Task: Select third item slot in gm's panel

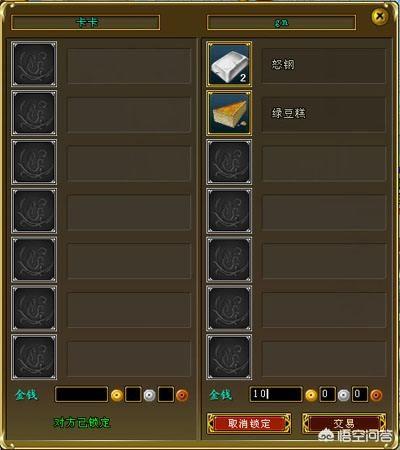Action: (x=229, y=162)
